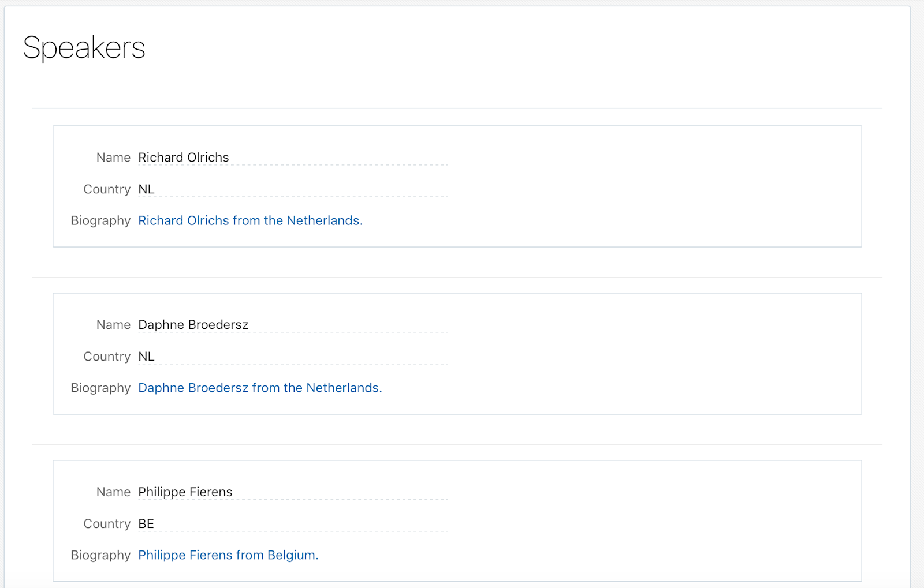Viewport: 924px width, 588px height.
Task: Click the Name label in Philippe Fierens card
Action: click(113, 492)
